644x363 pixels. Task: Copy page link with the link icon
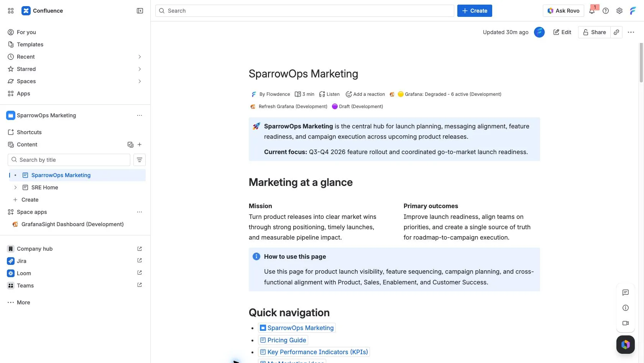pyautogui.click(x=616, y=32)
